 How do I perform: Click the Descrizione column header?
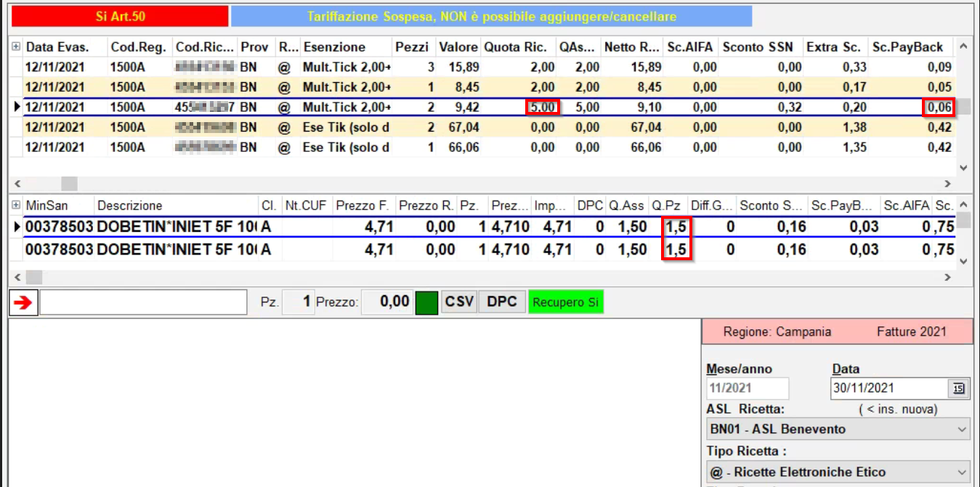(x=130, y=206)
